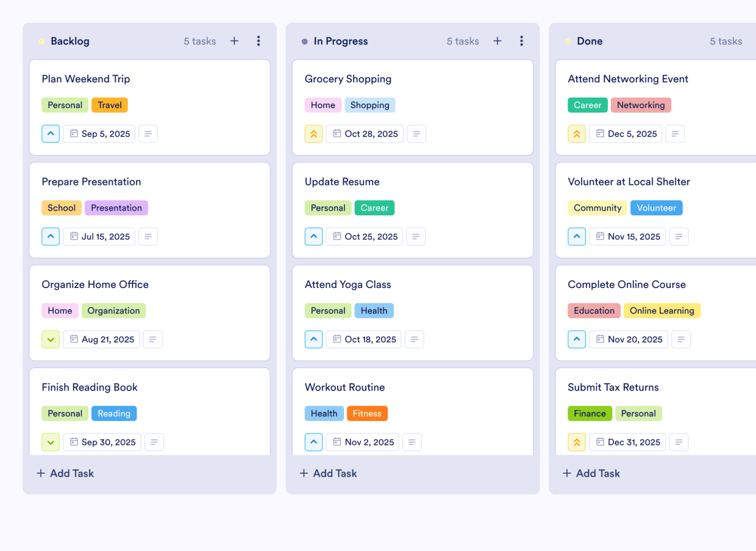Viewport: 756px width, 551px height.
Task: Click the high-priority icon on Workout Routine card
Action: (313, 442)
